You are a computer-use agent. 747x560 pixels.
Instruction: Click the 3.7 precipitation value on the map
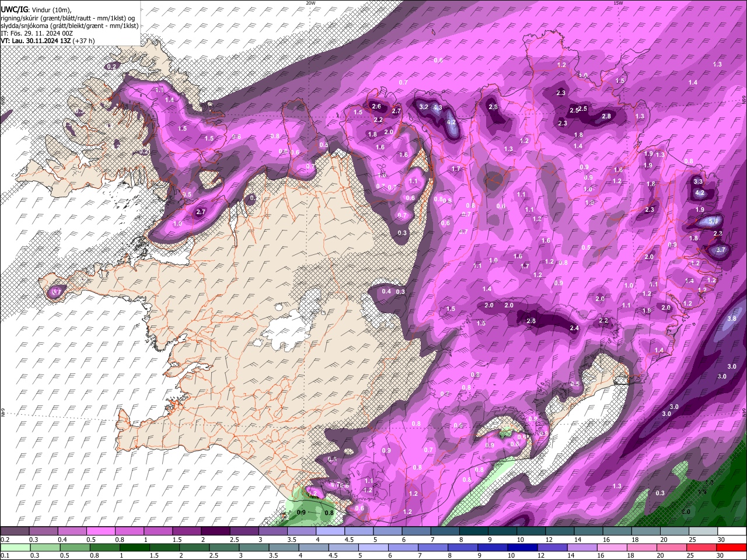[x=720, y=250]
